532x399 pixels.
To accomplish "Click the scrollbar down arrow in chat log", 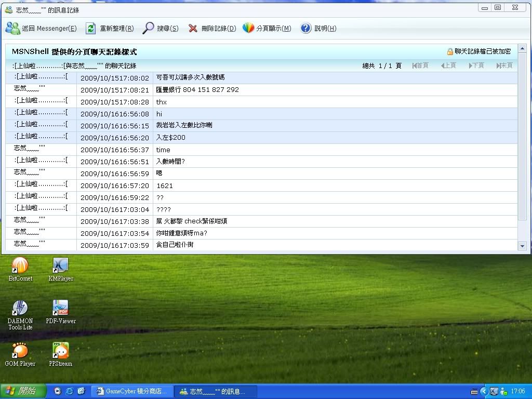I will point(523,246).
